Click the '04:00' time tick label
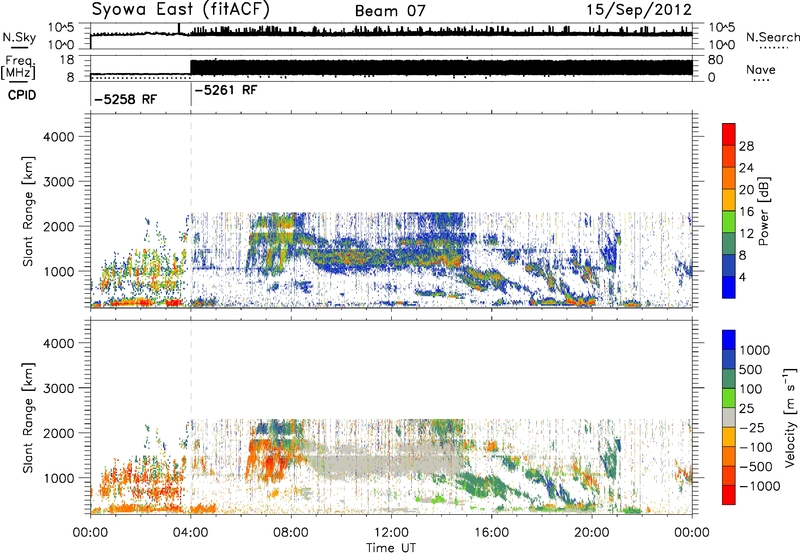The height and width of the screenshot is (554, 800). click(x=190, y=533)
